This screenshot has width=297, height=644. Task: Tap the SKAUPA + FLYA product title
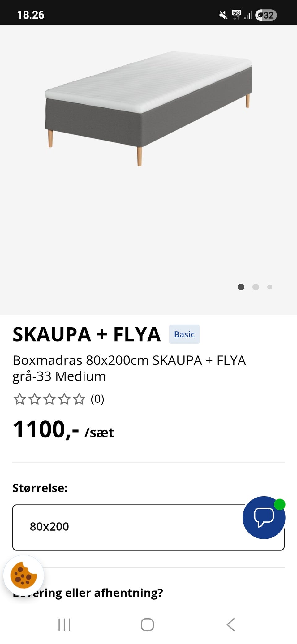point(87,334)
